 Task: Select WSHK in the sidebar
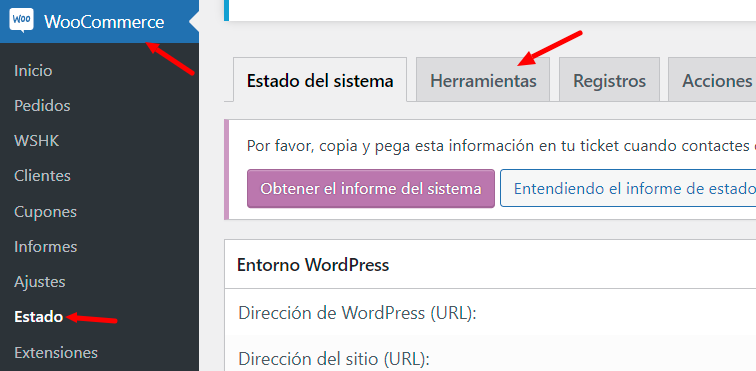pyautogui.click(x=37, y=141)
